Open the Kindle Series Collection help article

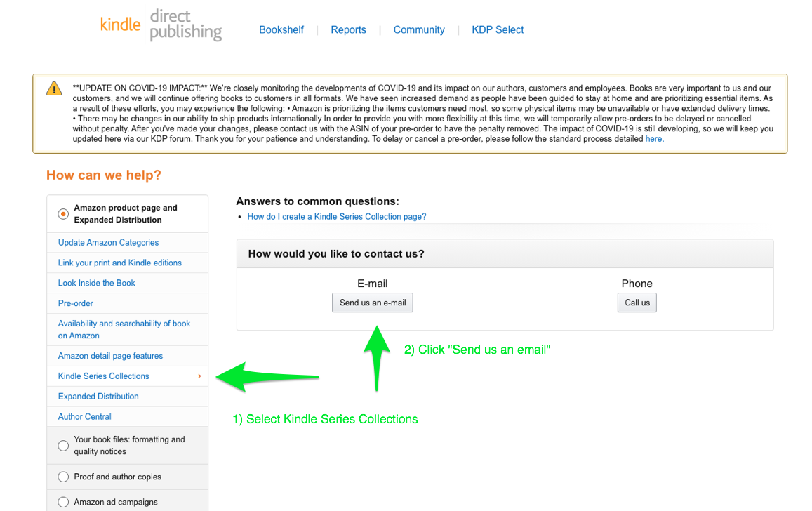[336, 216]
